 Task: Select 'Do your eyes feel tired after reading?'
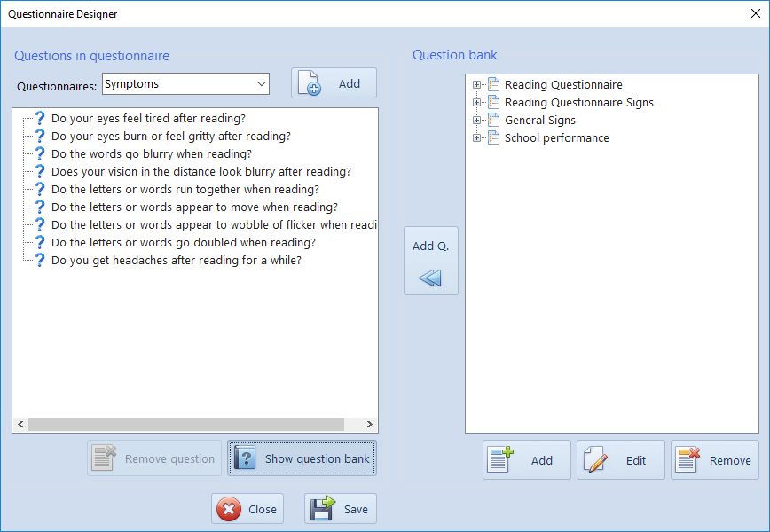click(148, 119)
